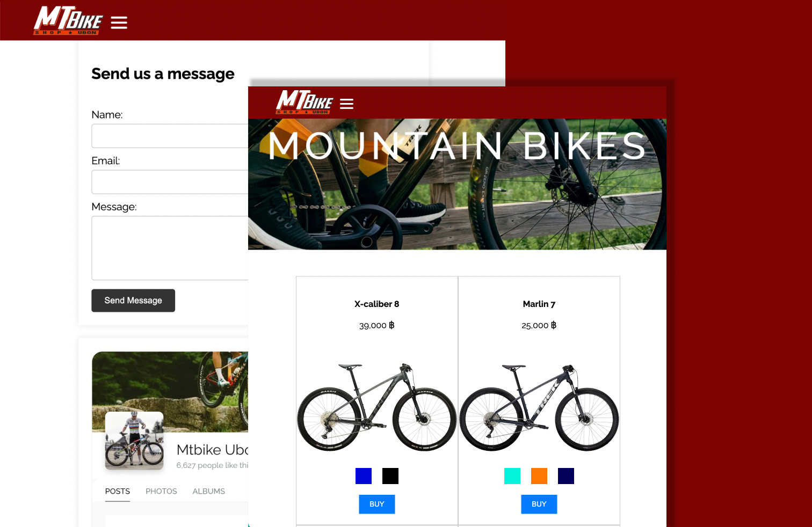Buy the Marlin 7 bike
Image resolution: width=812 pixels, height=527 pixels.
539,504
